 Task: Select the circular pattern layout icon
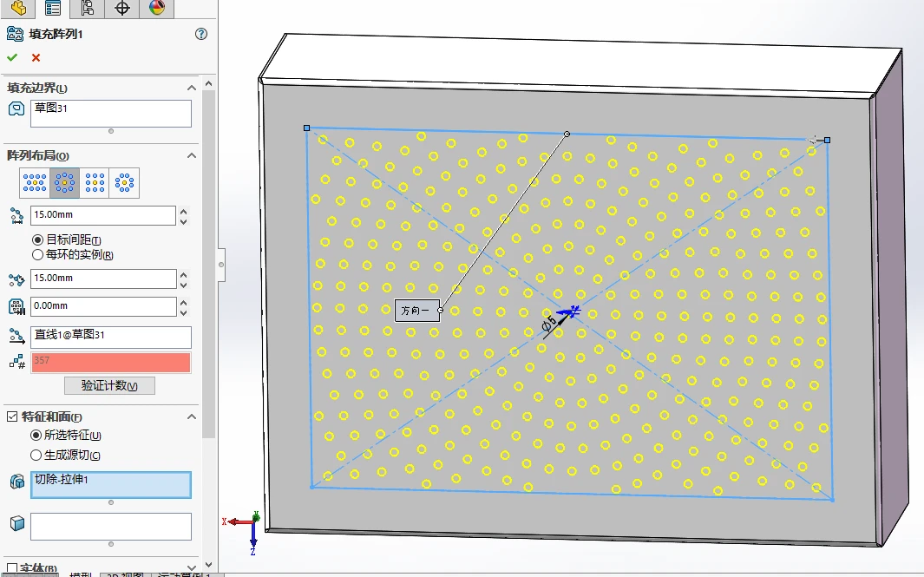click(x=65, y=183)
